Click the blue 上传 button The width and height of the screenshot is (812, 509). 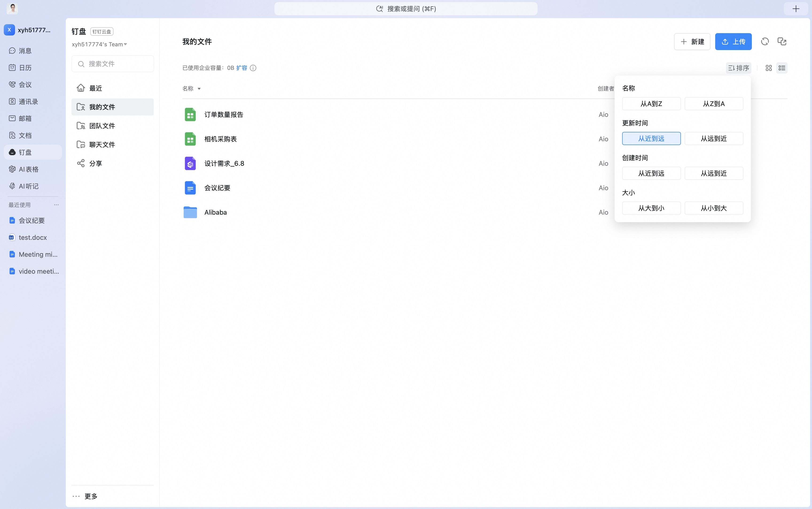click(x=733, y=42)
